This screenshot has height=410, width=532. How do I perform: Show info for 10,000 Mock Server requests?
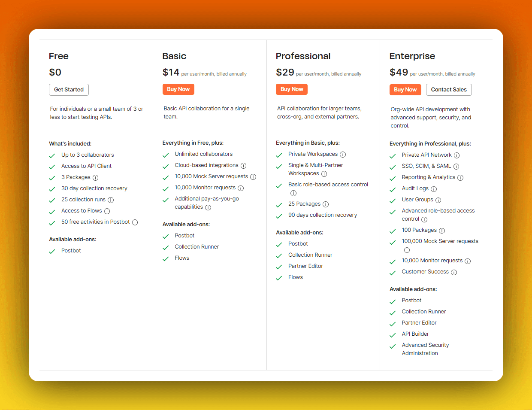[253, 177]
